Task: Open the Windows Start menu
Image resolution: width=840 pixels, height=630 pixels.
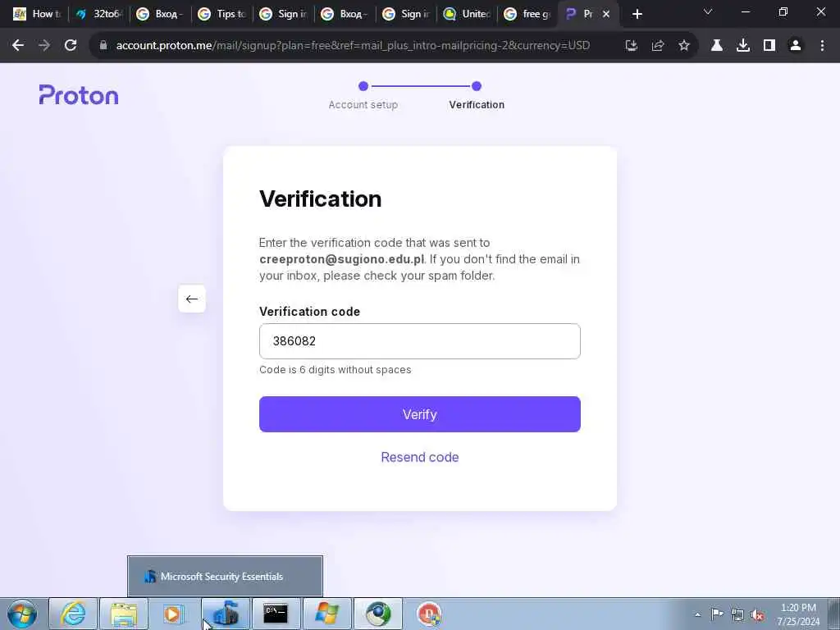Action: [x=22, y=614]
